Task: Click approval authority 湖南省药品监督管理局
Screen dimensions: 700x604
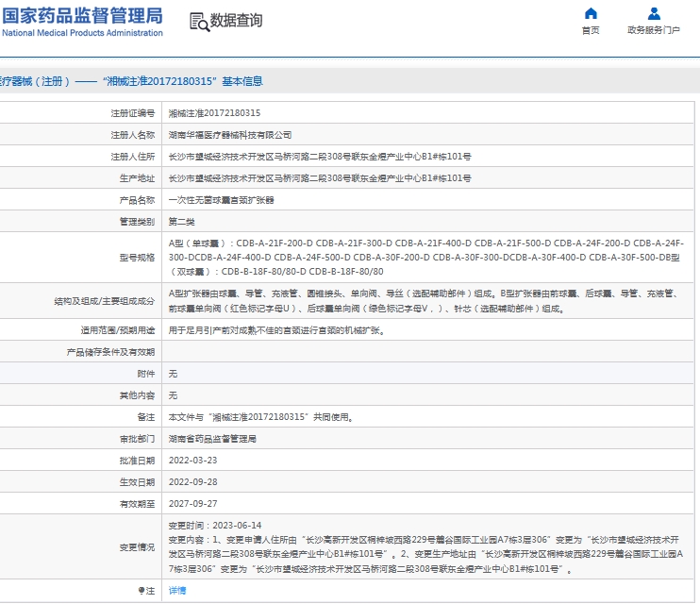Action: click(212, 439)
